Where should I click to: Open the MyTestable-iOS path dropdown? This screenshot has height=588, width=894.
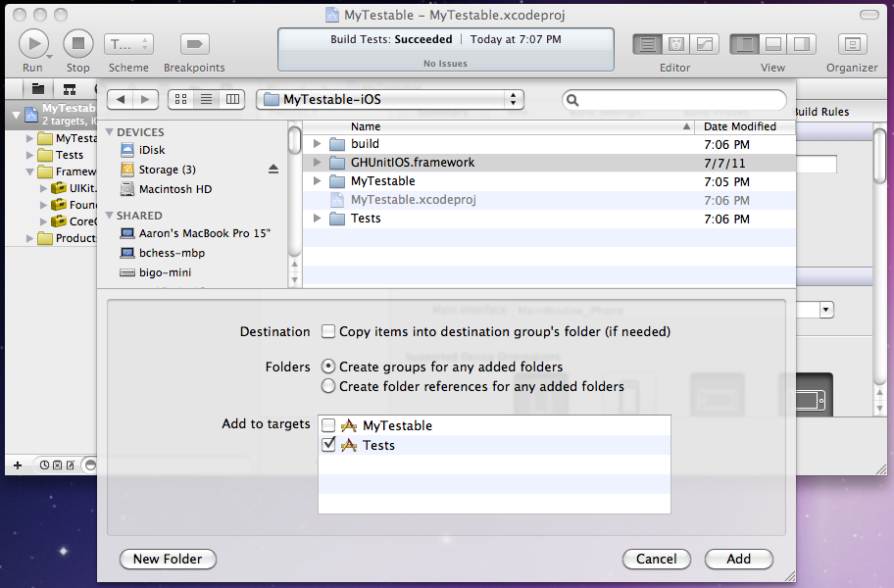click(390, 99)
